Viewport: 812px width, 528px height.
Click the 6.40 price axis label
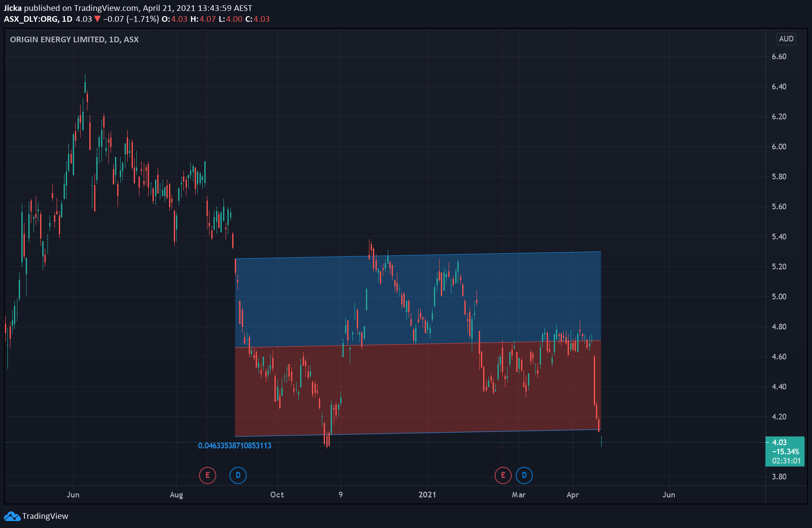pos(779,87)
